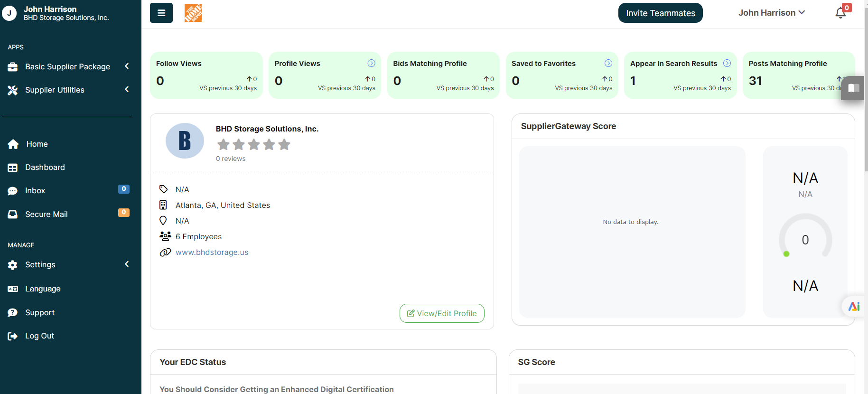Click Appear In Search Results arrow icon

tap(727, 63)
